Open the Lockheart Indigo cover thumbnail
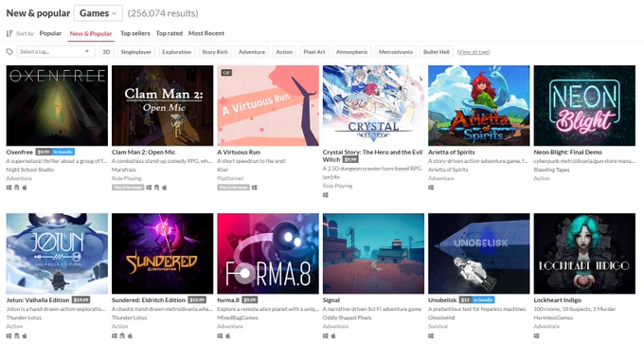The image size is (644, 344). point(584,254)
